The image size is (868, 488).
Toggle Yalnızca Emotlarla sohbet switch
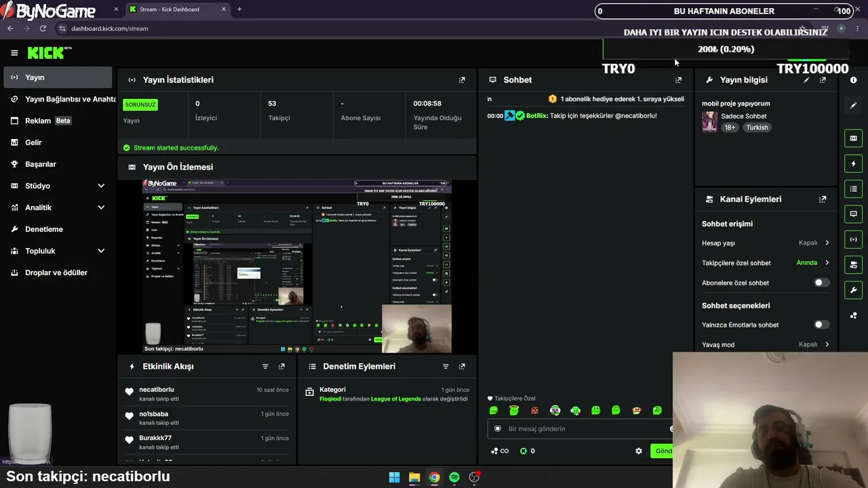821,325
